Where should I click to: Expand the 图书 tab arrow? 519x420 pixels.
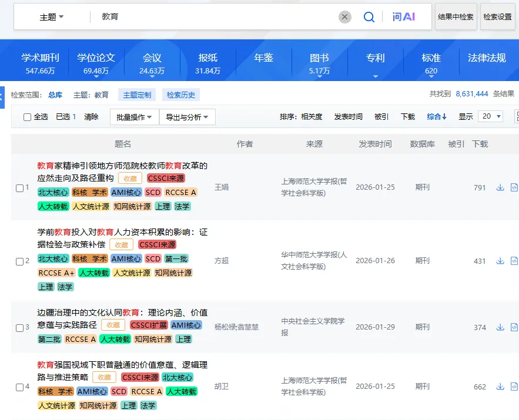tap(319, 76)
